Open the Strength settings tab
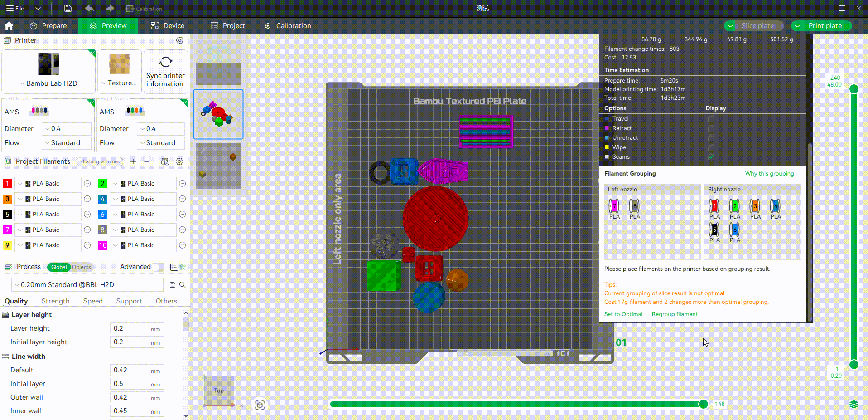 (55, 301)
